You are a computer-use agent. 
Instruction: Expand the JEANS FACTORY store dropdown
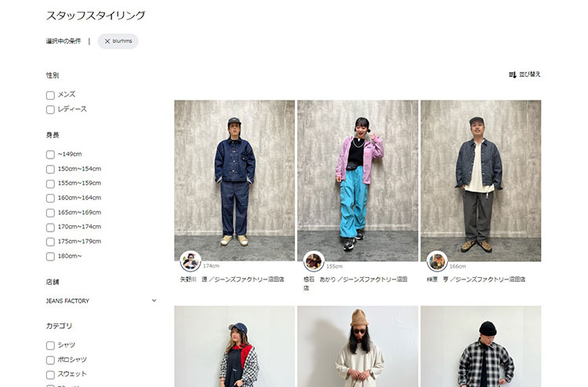[101, 301]
